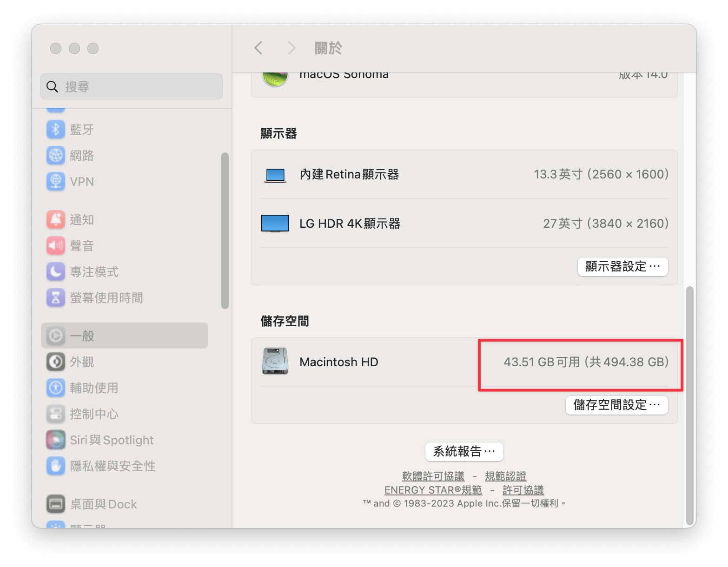The height and width of the screenshot is (567, 728).
Task: Click the Focus moon icon
Action: (56, 271)
